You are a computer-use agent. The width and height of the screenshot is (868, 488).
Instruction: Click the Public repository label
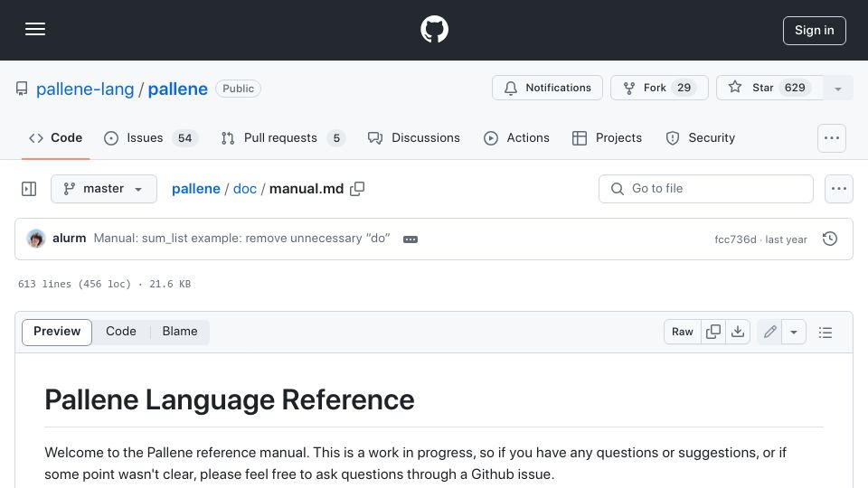click(x=238, y=89)
